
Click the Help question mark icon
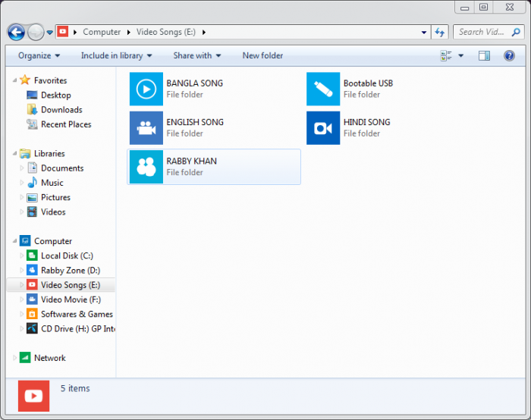(x=509, y=55)
